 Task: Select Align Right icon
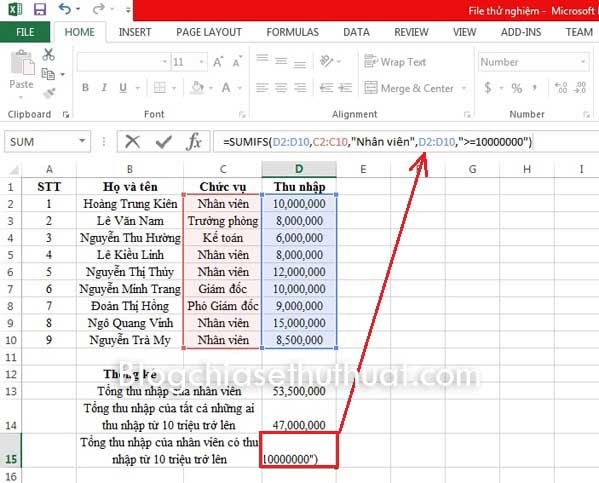[x=300, y=88]
